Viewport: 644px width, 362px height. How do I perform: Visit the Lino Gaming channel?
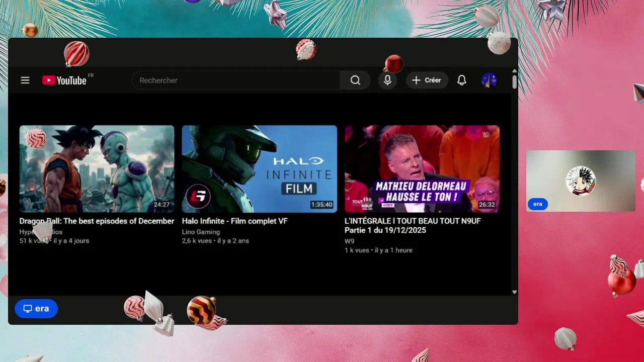(201, 232)
